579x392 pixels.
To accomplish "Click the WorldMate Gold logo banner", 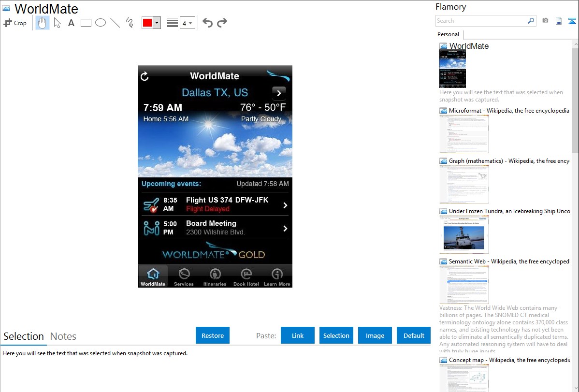I will coord(214,251).
